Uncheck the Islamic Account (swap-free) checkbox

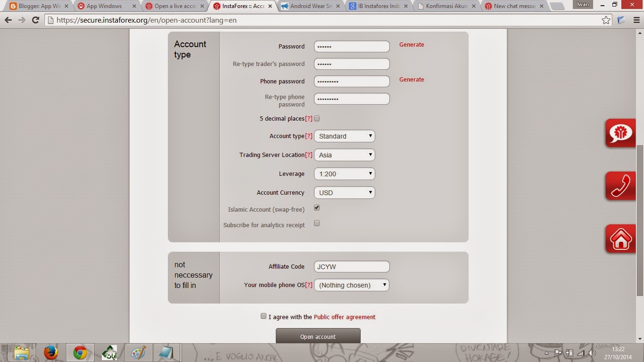pos(317,207)
